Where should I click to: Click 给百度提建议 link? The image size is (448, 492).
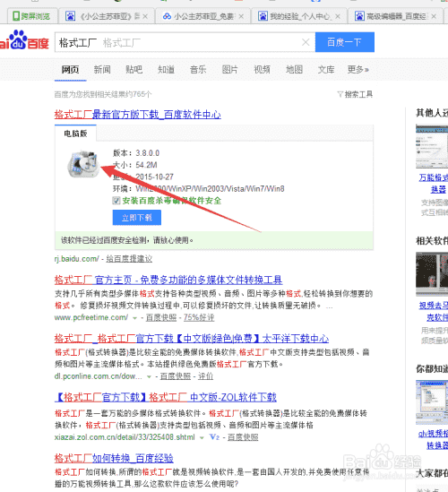click(129, 259)
